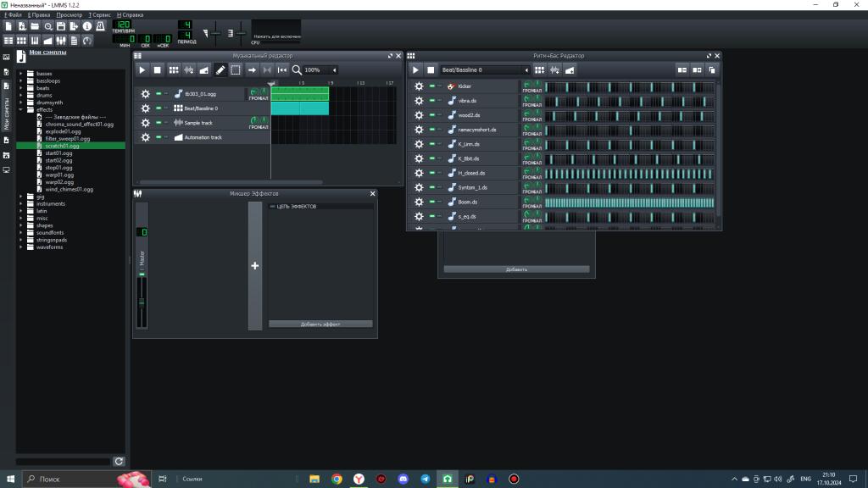The width and height of the screenshot is (868, 488).
Task: Adjust the master volume slider in main toolbar
Action: click(215, 33)
